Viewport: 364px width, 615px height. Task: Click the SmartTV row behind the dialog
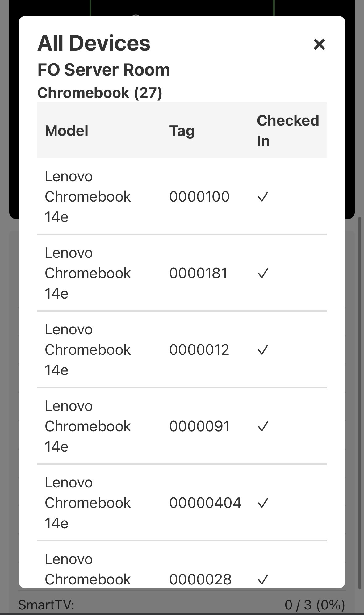click(182, 605)
